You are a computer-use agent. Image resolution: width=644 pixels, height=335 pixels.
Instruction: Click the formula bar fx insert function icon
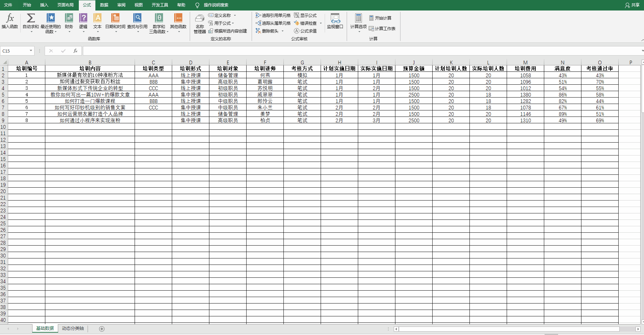75,51
